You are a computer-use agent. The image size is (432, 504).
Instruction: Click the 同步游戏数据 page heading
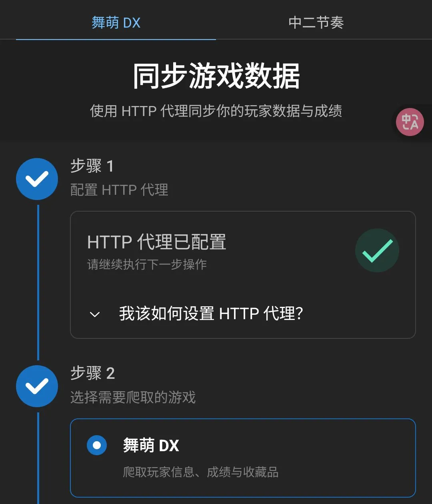pyautogui.click(x=216, y=76)
